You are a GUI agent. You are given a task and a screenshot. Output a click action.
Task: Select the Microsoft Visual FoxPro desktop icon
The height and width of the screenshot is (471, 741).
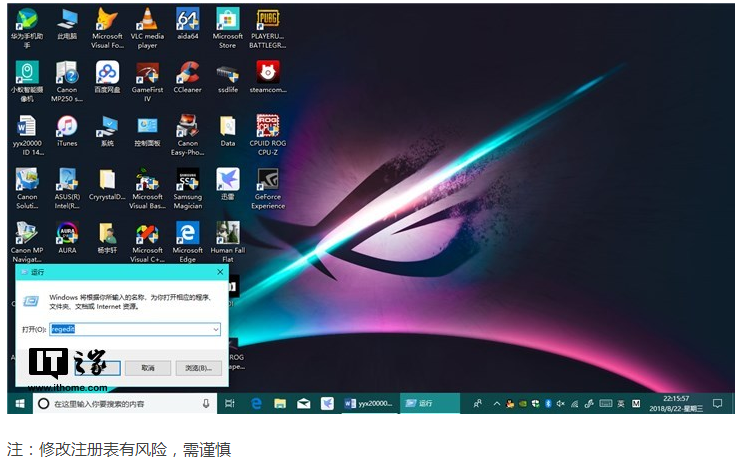(107, 28)
